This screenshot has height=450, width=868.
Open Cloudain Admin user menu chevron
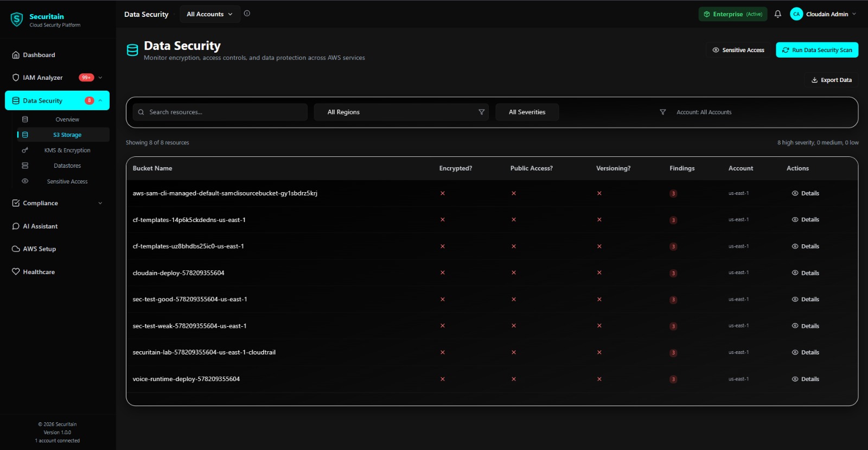854,14
